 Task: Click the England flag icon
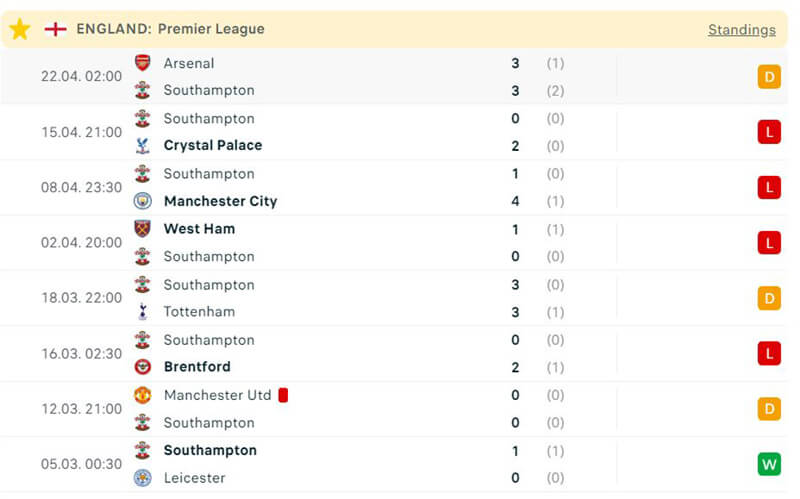coord(55,29)
